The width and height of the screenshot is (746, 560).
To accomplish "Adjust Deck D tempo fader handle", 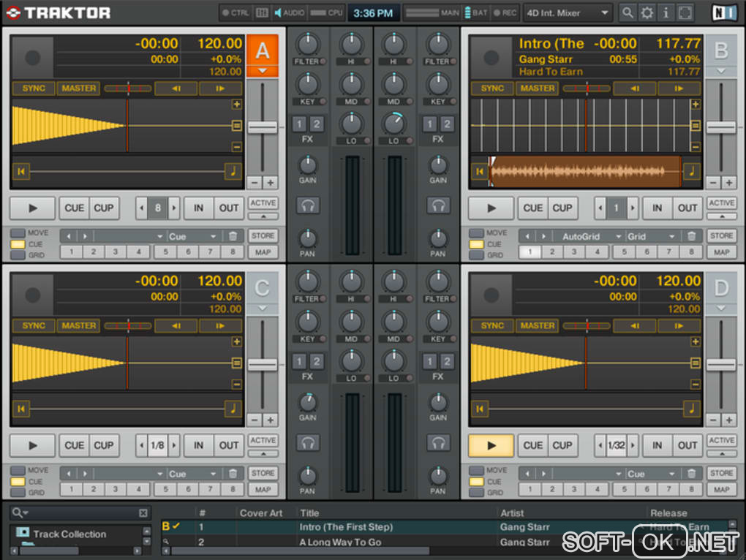I will (x=721, y=365).
